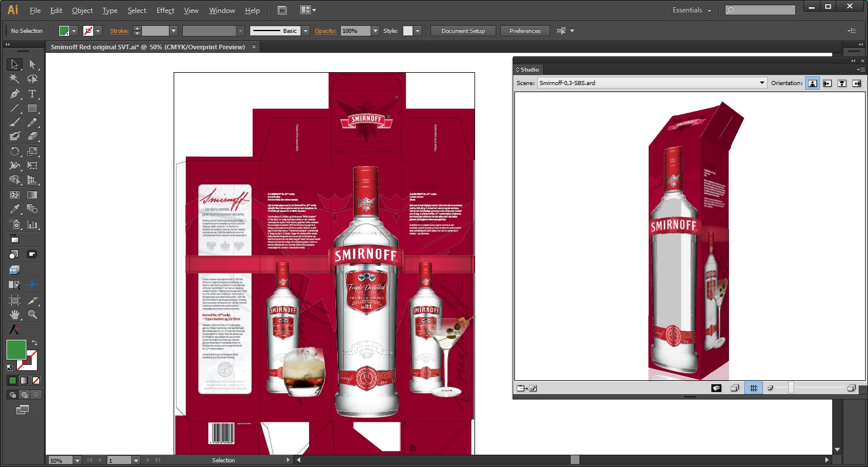Select the Scale tool
This screenshot has width=868, height=467.
pyautogui.click(x=32, y=151)
